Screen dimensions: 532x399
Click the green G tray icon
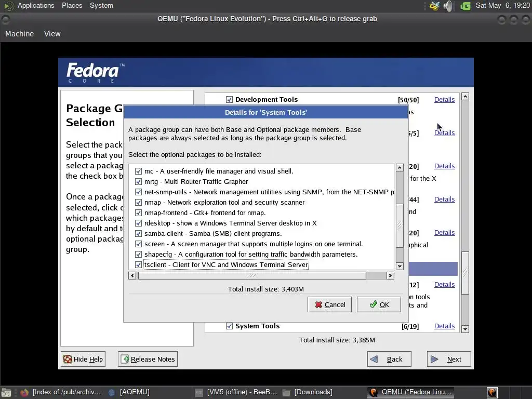coord(465,6)
